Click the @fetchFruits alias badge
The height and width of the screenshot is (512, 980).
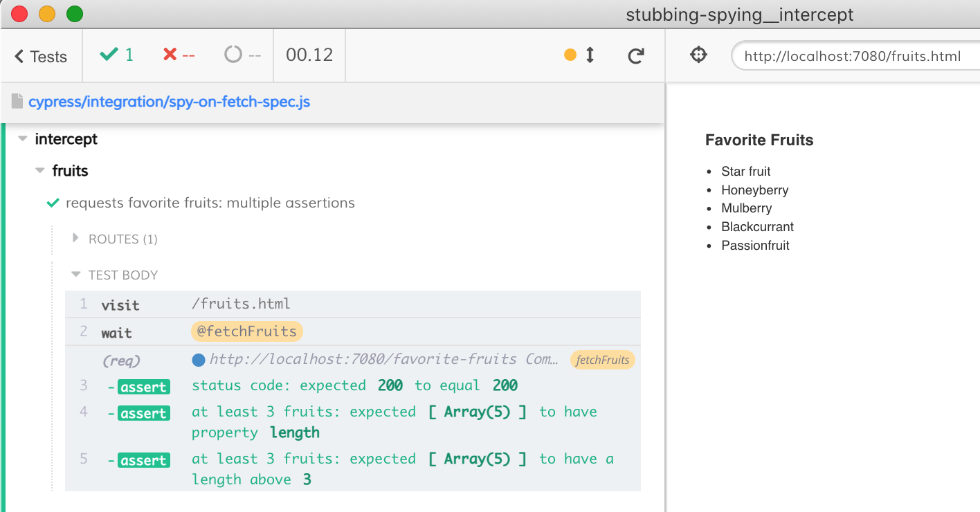pyautogui.click(x=247, y=331)
